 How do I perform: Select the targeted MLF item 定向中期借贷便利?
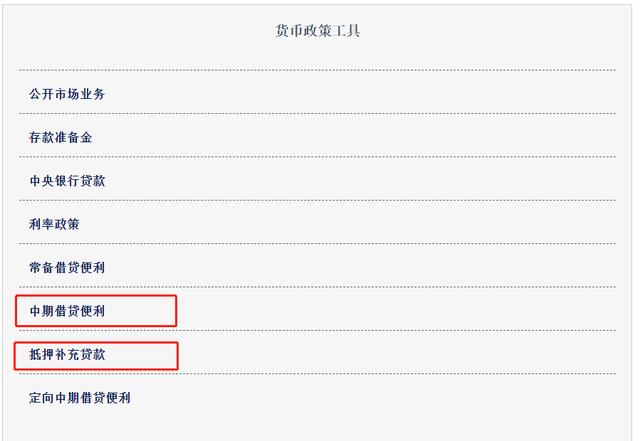click(80, 398)
